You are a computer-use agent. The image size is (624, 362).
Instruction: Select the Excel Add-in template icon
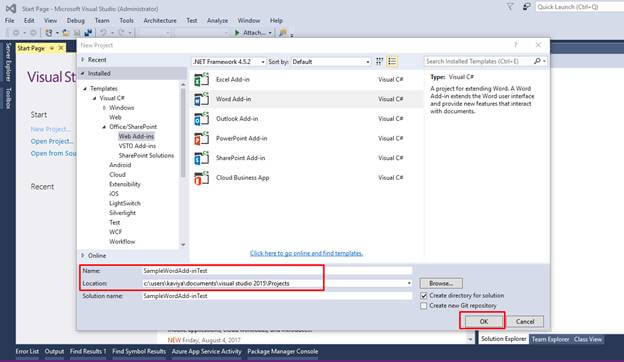coord(201,80)
